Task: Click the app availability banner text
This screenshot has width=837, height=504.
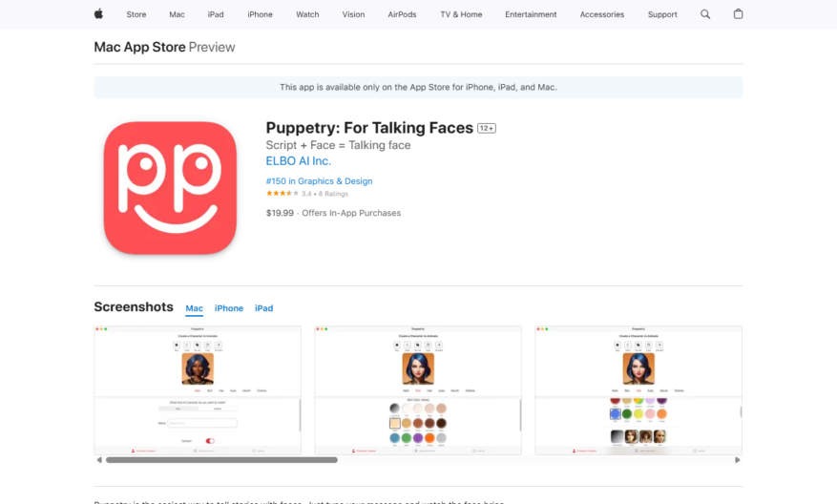Action: (x=418, y=87)
